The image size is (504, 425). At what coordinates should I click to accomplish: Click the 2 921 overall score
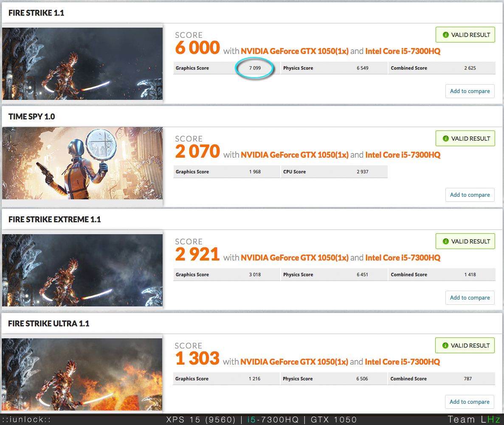pyautogui.click(x=197, y=254)
